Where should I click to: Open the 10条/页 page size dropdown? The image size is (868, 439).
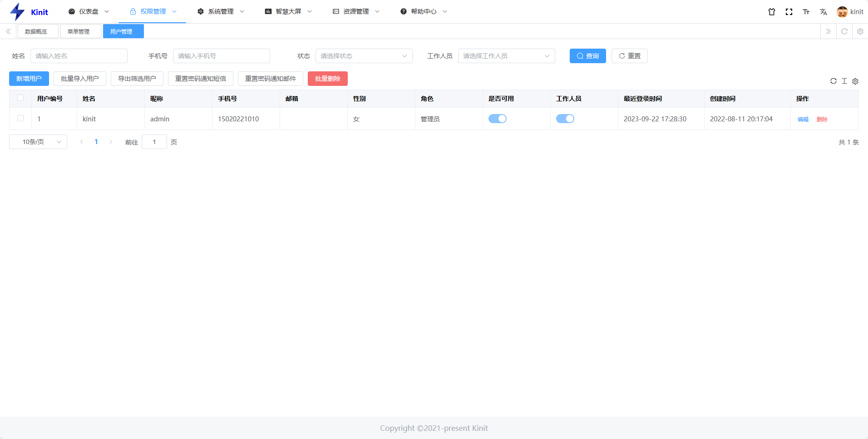38,142
